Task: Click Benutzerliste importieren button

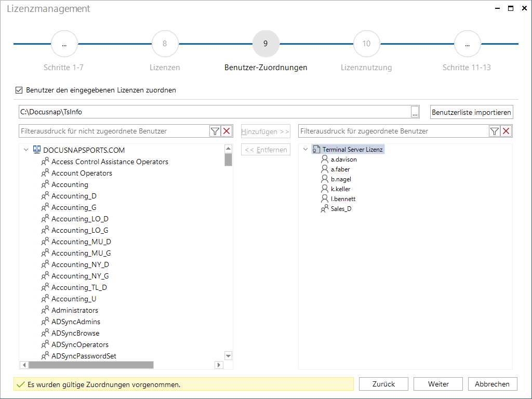Action: tap(472, 112)
